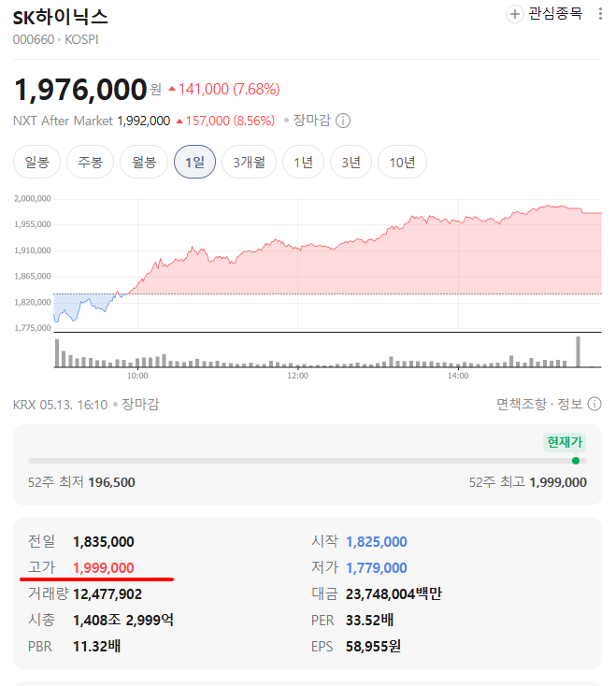Click the SK하이닉스 stock title
616x686 pixels.
[60, 17]
